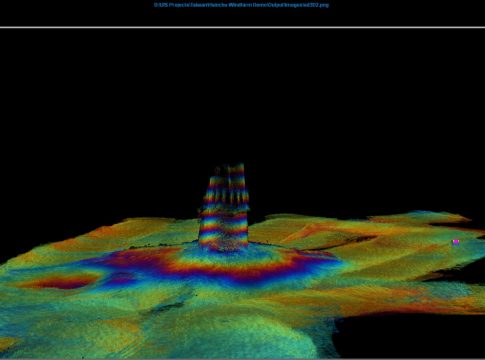Click the empty black background above the tower

pyautogui.click(x=230, y=100)
